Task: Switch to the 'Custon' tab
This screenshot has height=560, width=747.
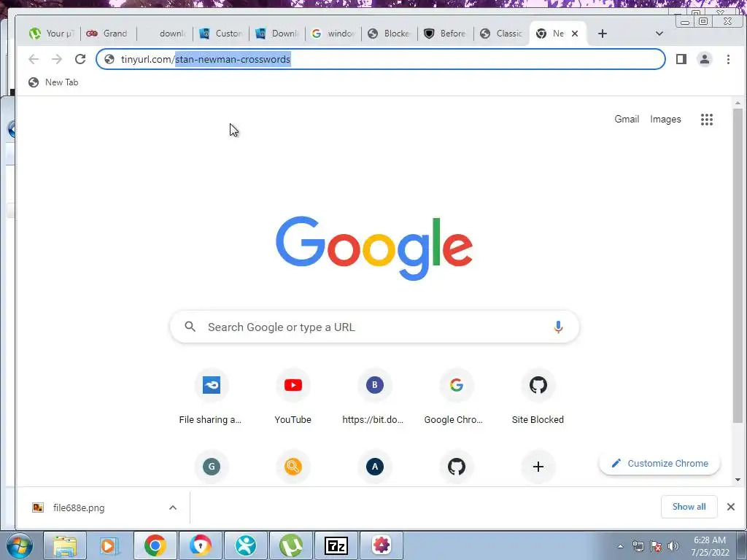Action: tap(221, 34)
